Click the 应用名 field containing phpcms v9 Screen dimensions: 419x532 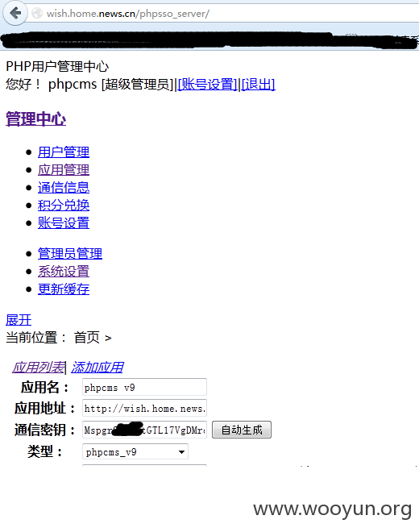[144, 387]
